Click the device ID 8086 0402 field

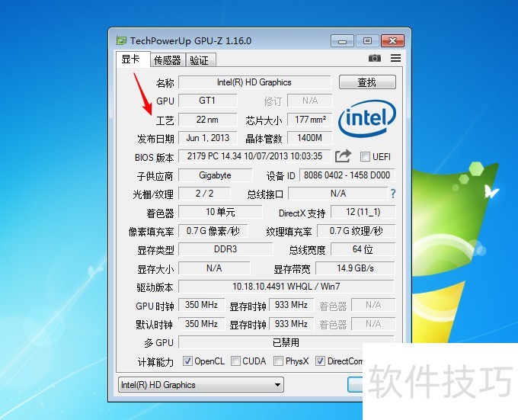[x=347, y=175]
